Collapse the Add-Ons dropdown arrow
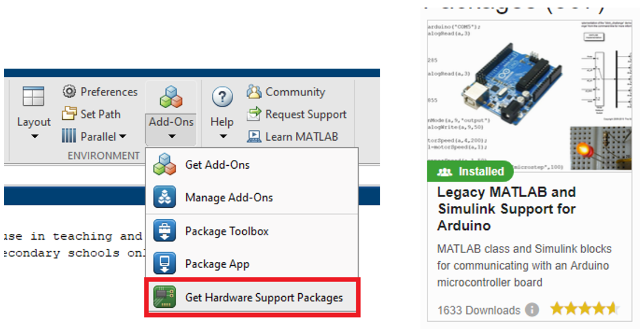 point(172,136)
